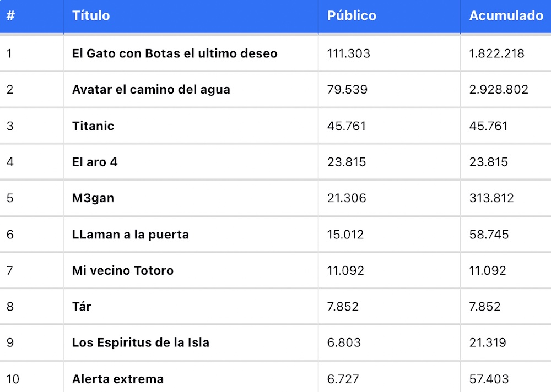Click Los Espiritus de la Isla title
Viewport: 551px width, 392px height.
(x=141, y=342)
